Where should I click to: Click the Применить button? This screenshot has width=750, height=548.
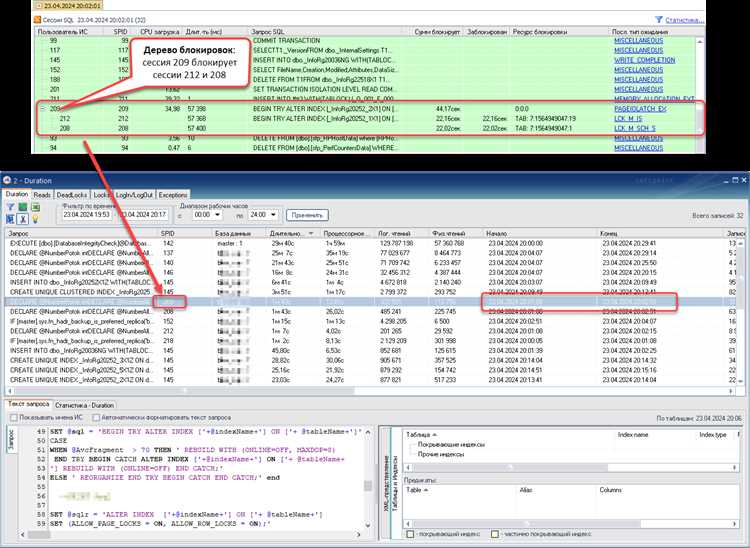pyautogui.click(x=307, y=215)
